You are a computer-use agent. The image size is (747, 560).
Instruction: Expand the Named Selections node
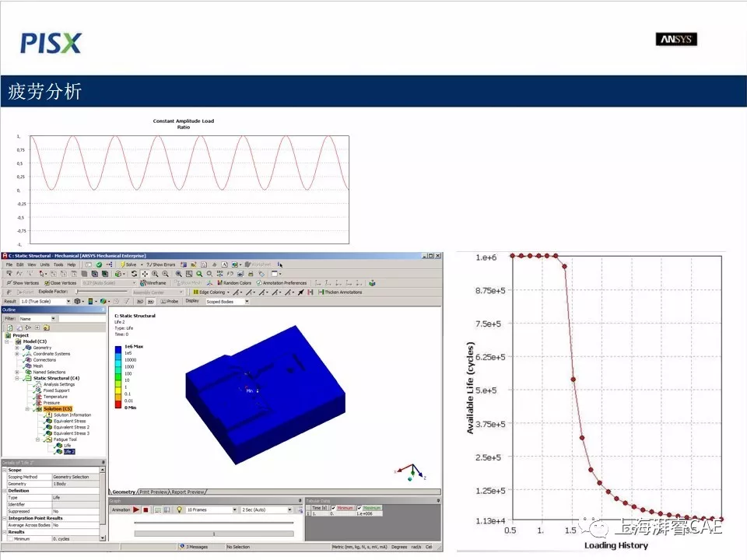coord(16,372)
